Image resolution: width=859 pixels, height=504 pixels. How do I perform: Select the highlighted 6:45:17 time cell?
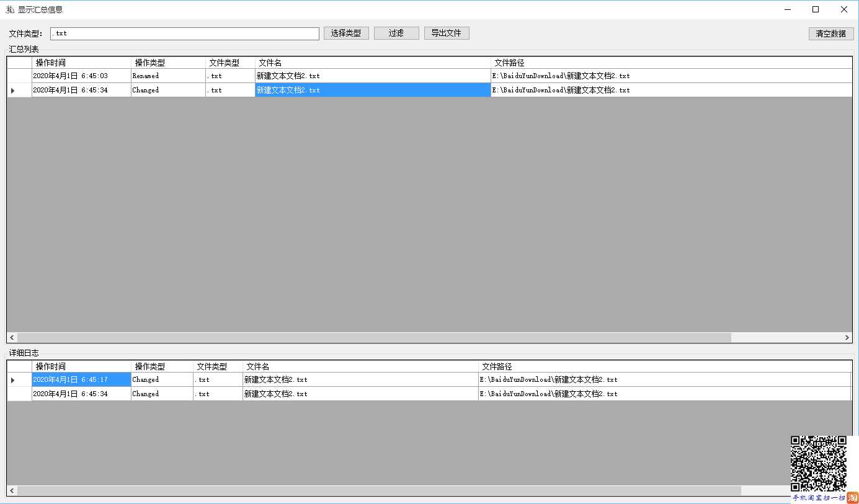tap(81, 379)
